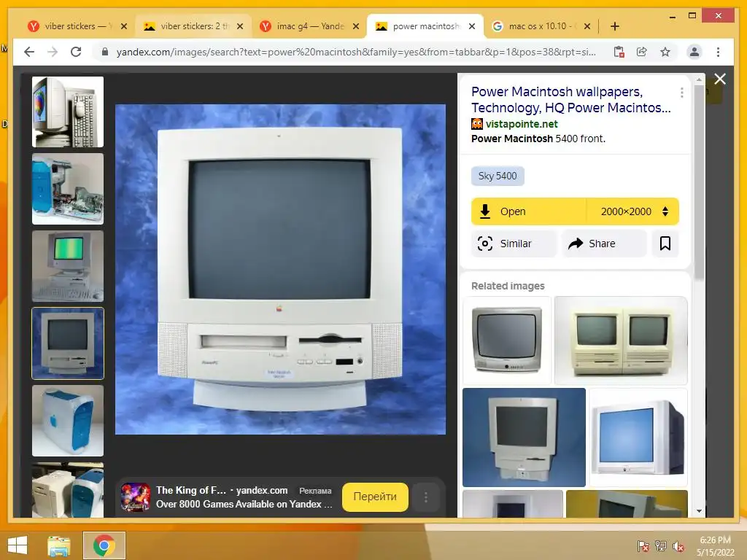Open Power Macintosh wallpapers title link
Image resolution: width=747 pixels, height=560 pixels.
[x=571, y=99]
